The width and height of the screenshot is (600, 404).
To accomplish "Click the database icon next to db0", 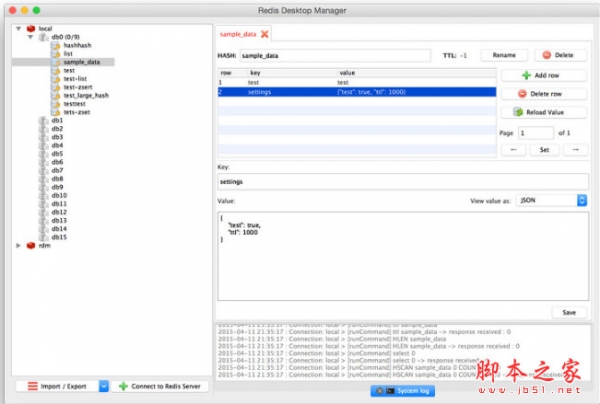I will point(44,37).
